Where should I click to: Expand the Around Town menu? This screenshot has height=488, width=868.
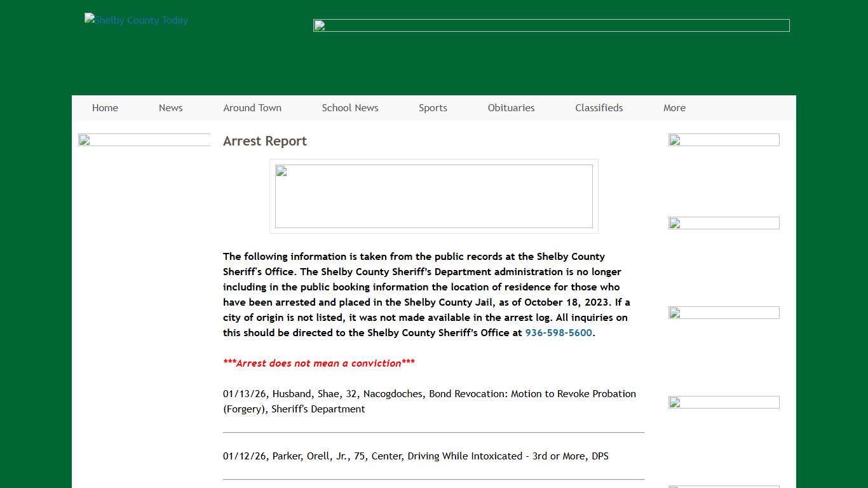pyautogui.click(x=252, y=108)
